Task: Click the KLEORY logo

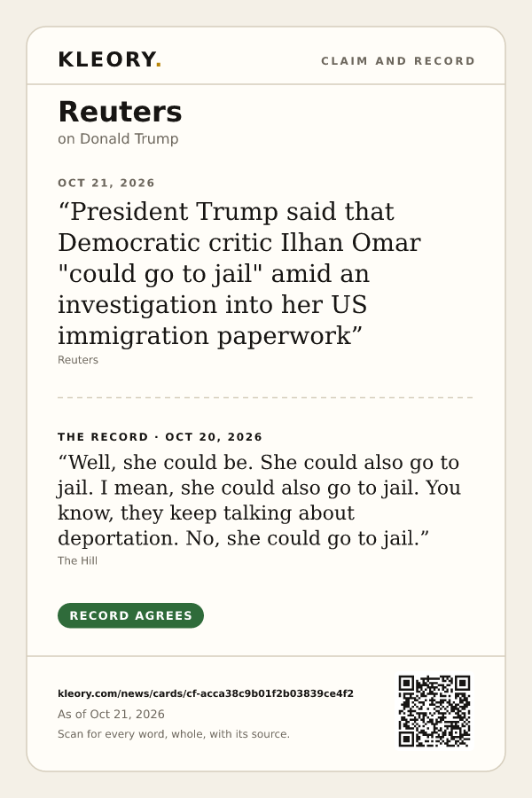Action: tap(109, 59)
